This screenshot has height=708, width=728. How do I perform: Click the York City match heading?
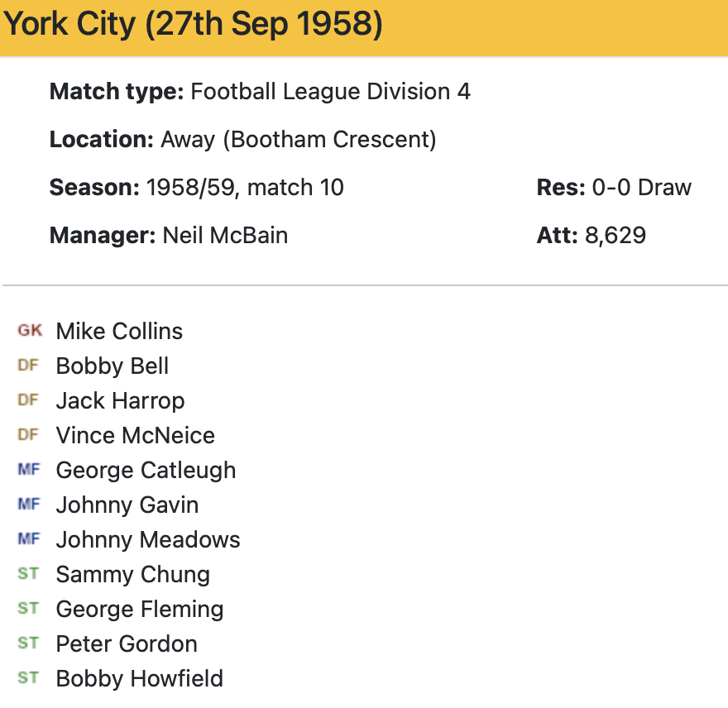point(194,26)
